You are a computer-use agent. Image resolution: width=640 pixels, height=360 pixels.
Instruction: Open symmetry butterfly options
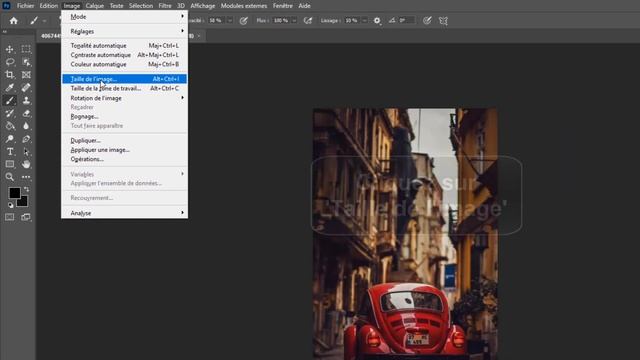click(443, 20)
